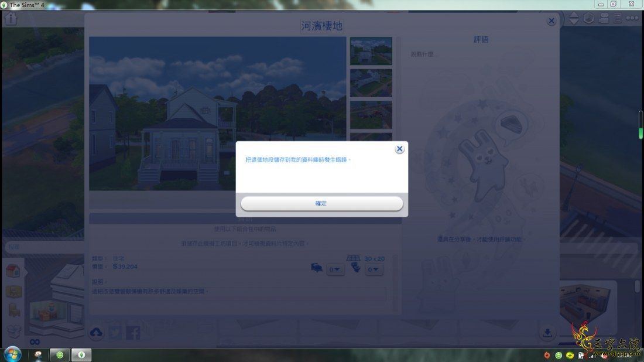Select the second lot preview thumbnail
This screenshot has height=362, width=644.
tap(371, 83)
